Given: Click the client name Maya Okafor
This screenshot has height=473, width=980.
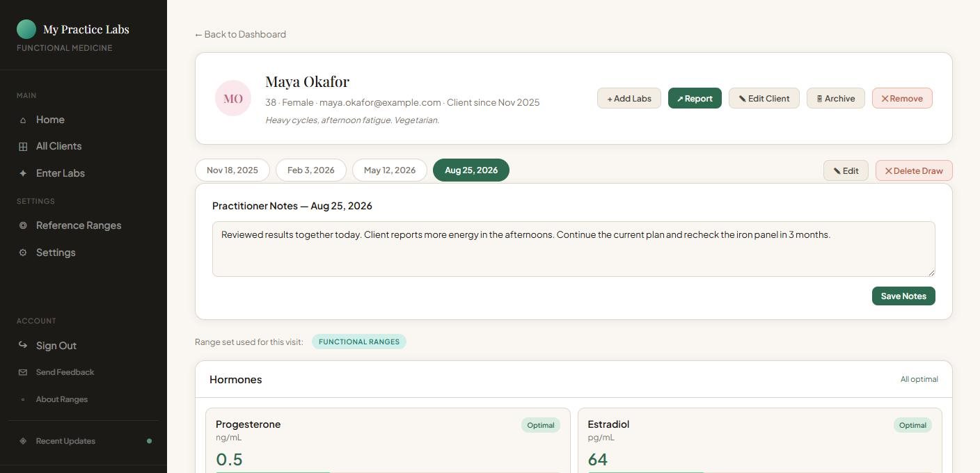Looking at the screenshot, I should [307, 81].
